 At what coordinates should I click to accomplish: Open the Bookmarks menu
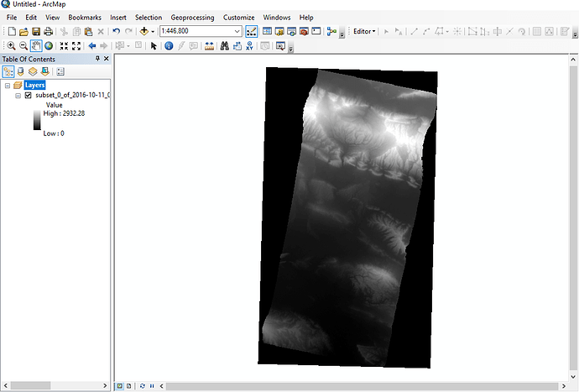pos(85,18)
